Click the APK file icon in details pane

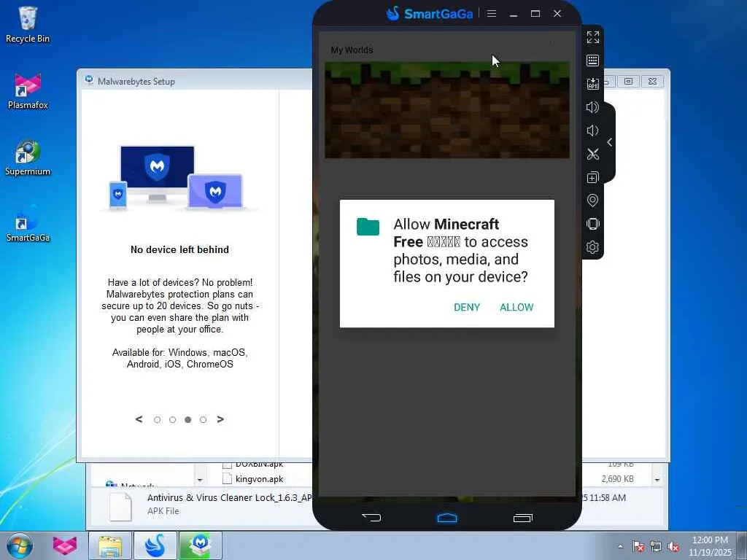[120, 507]
